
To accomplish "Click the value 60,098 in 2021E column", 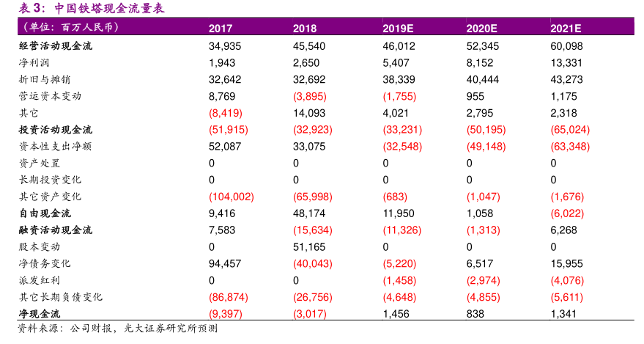I will [x=568, y=45].
